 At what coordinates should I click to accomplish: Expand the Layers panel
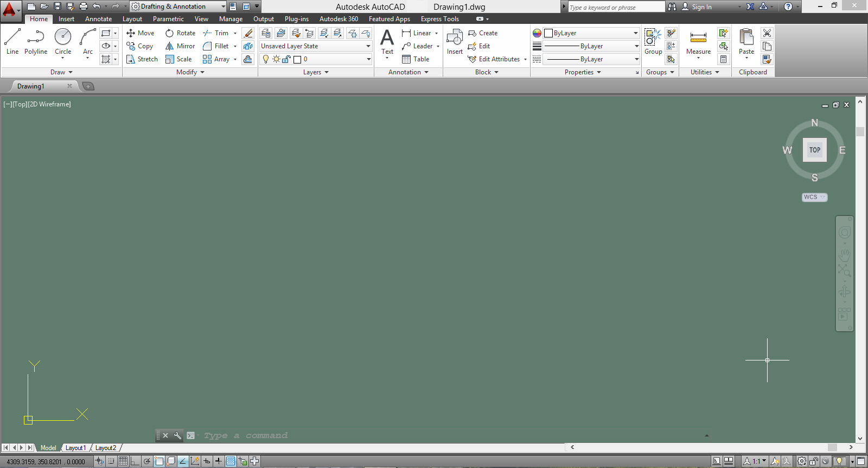(316, 72)
